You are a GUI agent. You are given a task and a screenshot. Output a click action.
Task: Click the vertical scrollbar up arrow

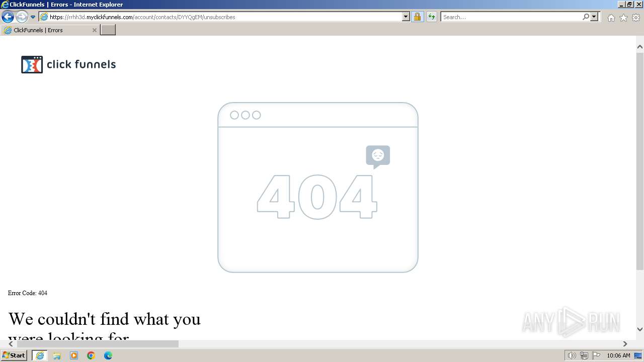[x=640, y=47]
